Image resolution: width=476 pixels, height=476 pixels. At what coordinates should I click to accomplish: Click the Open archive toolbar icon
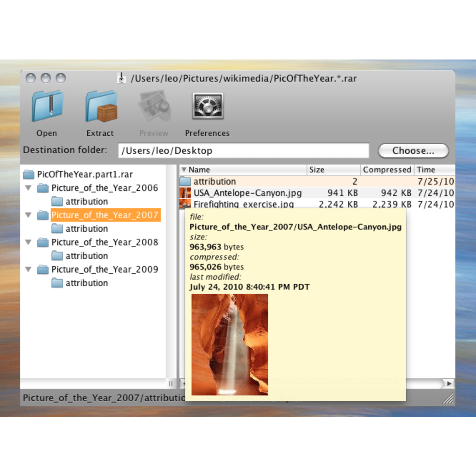coord(47,107)
